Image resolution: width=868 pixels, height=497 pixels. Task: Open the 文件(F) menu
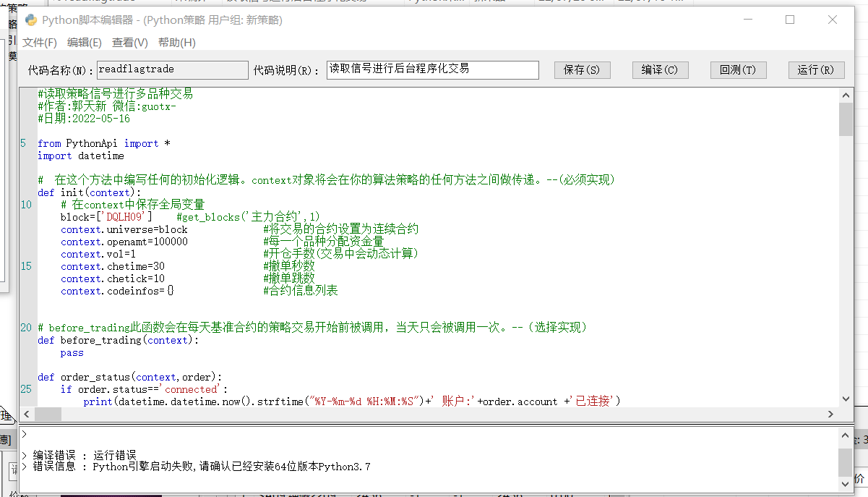click(x=39, y=43)
